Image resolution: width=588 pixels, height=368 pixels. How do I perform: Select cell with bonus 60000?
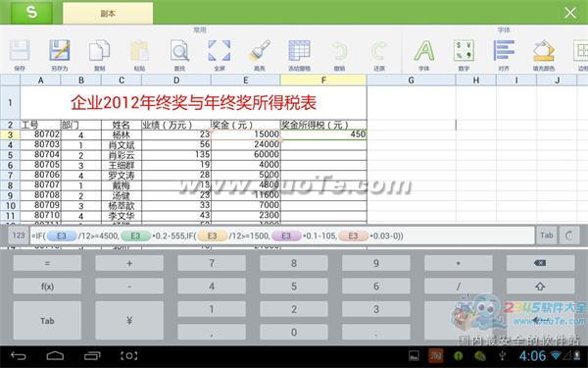[246, 155]
